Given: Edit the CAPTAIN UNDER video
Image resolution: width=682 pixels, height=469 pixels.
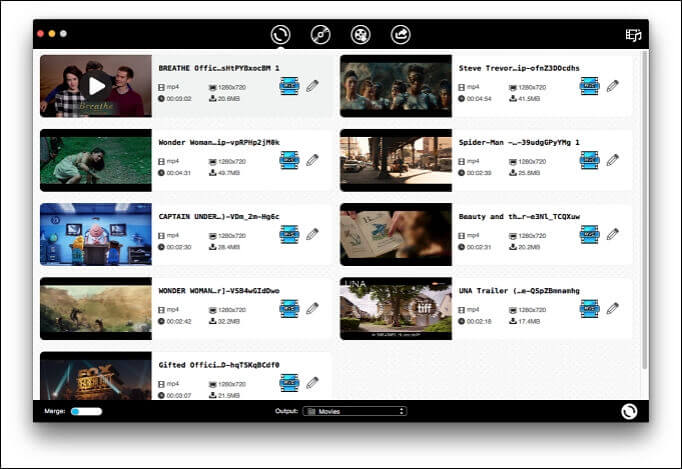Looking at the screenshot, I should click(313, 234).
